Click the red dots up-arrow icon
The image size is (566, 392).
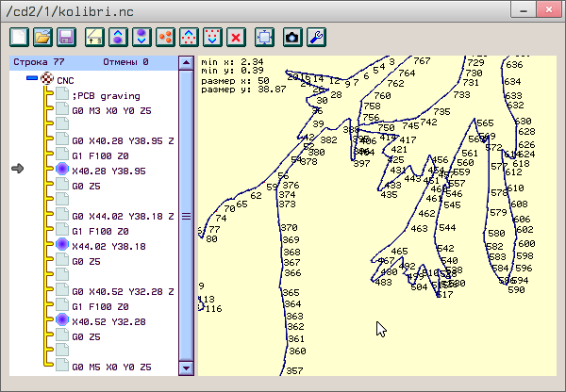coord(189,37)
